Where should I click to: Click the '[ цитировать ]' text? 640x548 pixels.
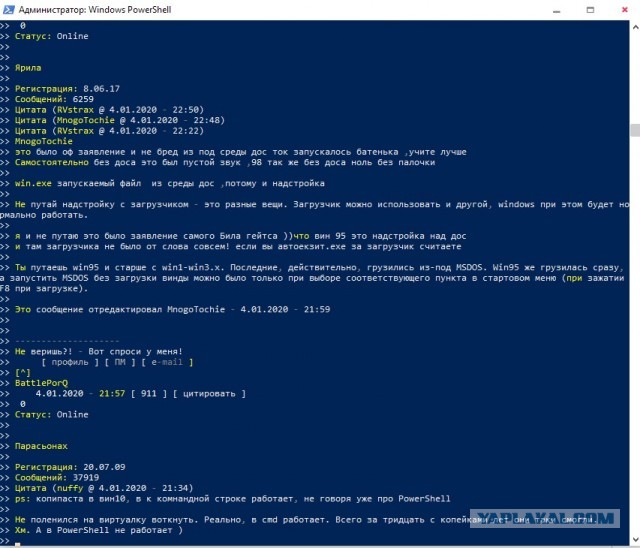coord(209,393)
